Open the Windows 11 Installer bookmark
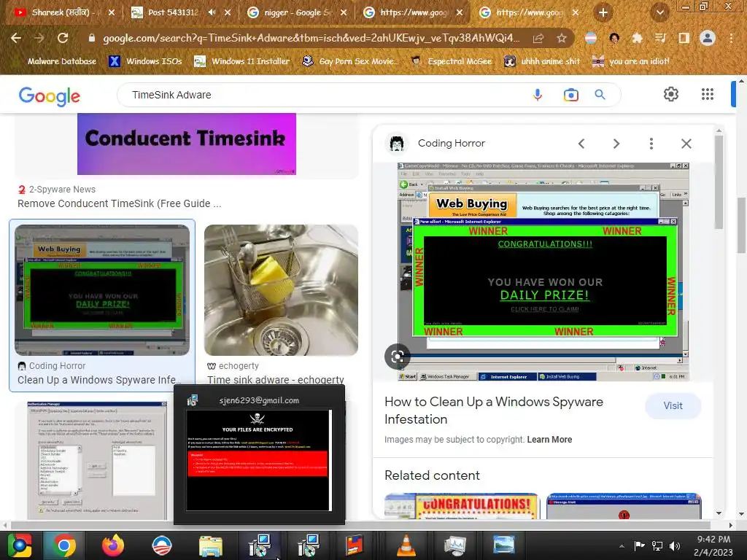This screenshot has width=747, height=560. (x=242, y=61)
